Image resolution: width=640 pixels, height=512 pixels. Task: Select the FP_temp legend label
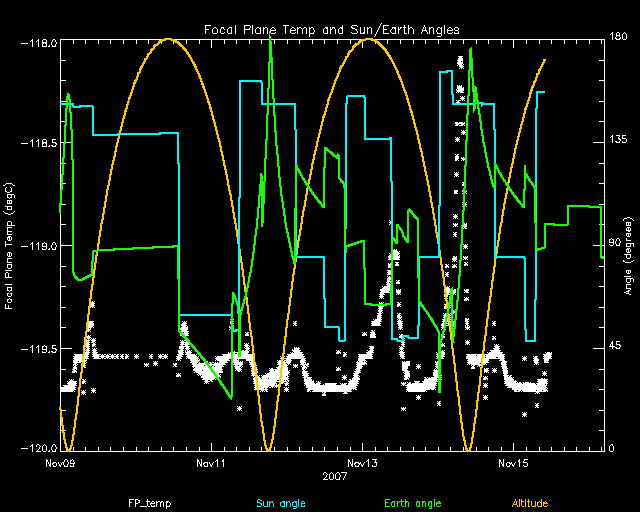coord(147,502)
